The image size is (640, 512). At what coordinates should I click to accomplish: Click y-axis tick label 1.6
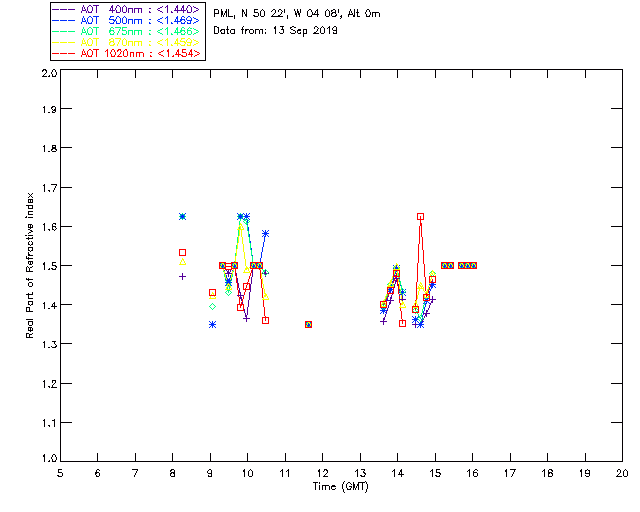tap(49, 227)
